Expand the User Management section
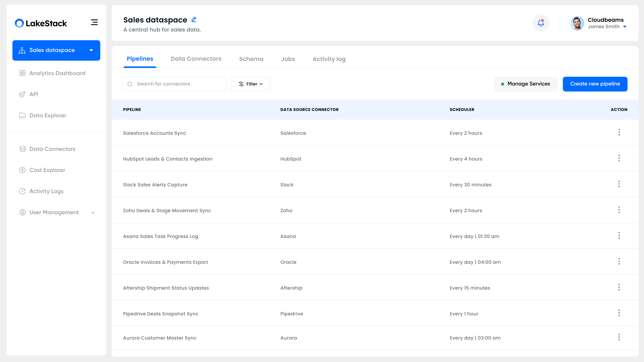Image resolution: width=644 pixels, height=362 pixels. [93, 213]
